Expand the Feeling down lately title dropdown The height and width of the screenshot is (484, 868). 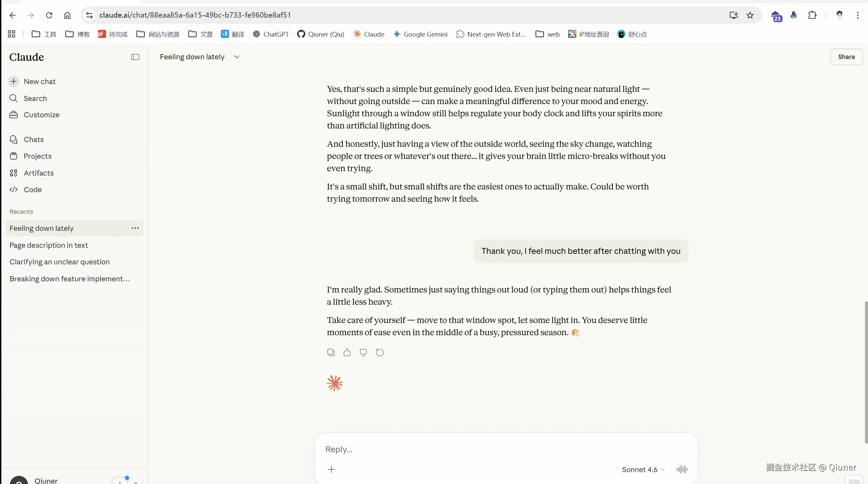[237, 57]
